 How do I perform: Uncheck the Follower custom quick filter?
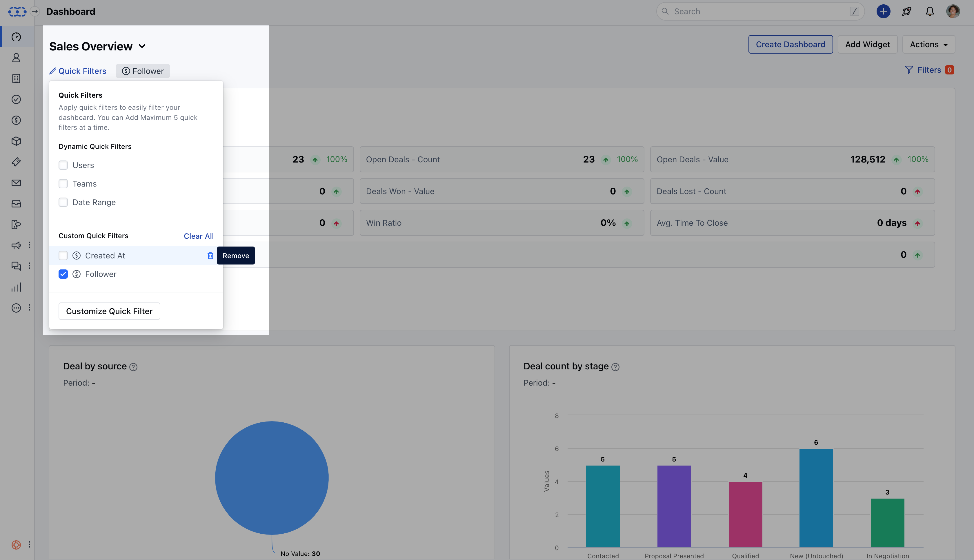[63, 274]
